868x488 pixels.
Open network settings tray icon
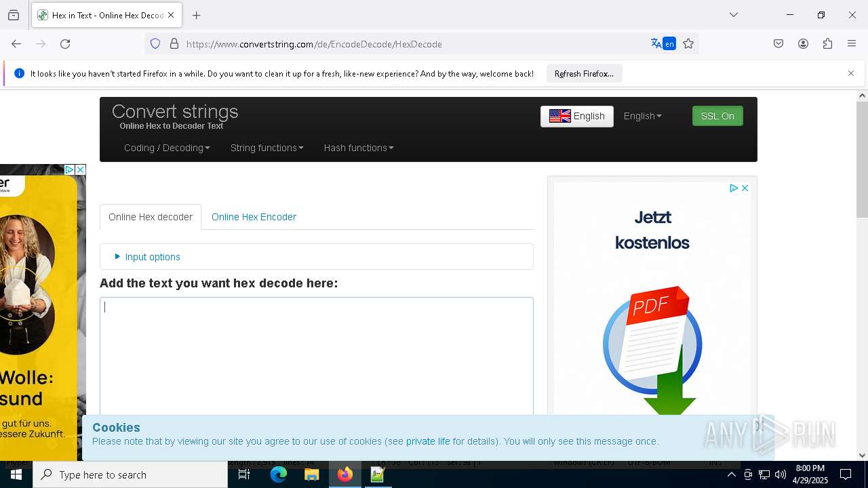pos(764,474)
